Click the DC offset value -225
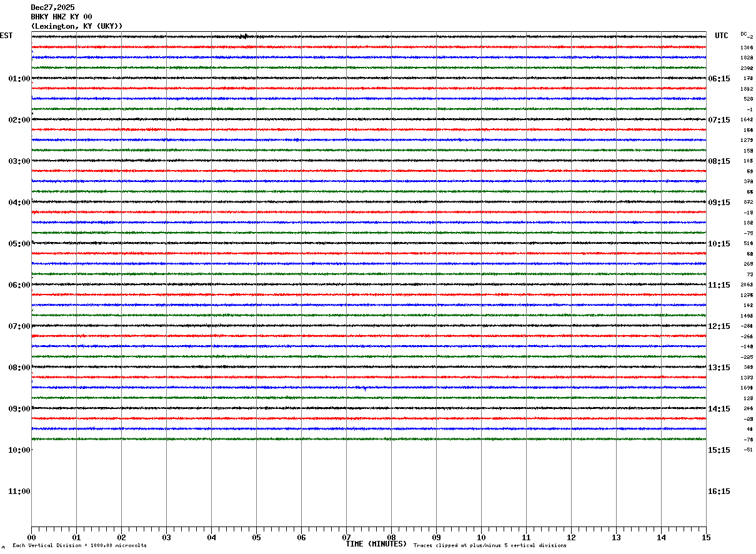Screen dimensions: 756x554 pos(747,357)
